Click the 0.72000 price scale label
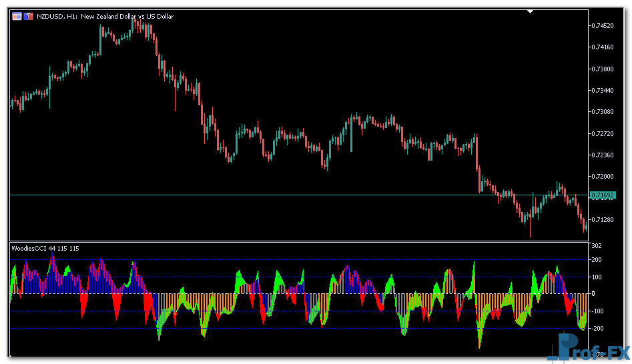632x364 pixels. pyautogui.click(x=604, y=177)
